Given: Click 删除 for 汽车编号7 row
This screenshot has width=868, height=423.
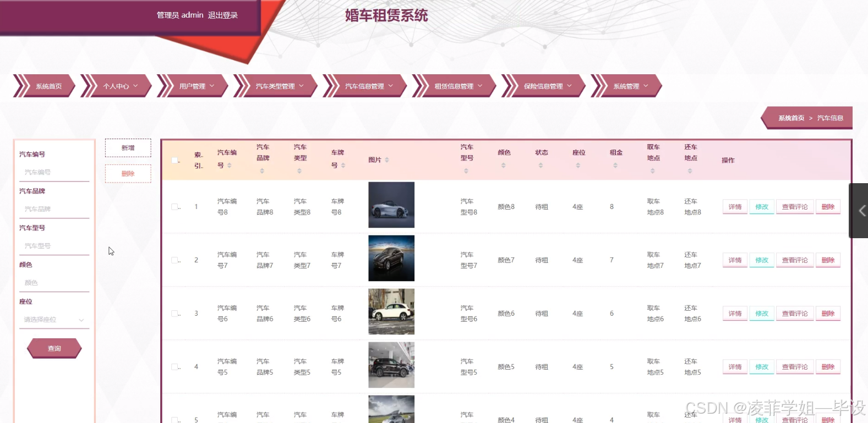Looking at the screenshot, I should [828, 260].
